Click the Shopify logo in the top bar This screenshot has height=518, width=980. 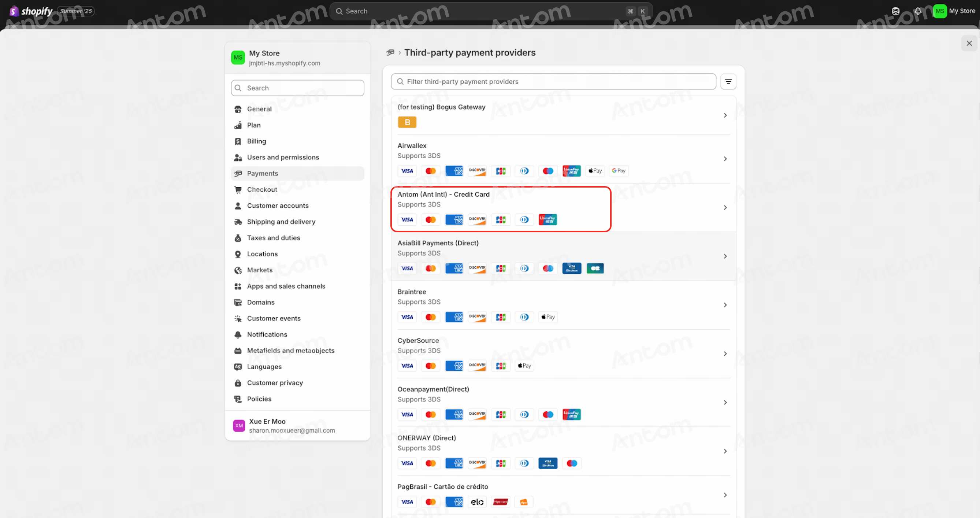[x=31, y=11]
